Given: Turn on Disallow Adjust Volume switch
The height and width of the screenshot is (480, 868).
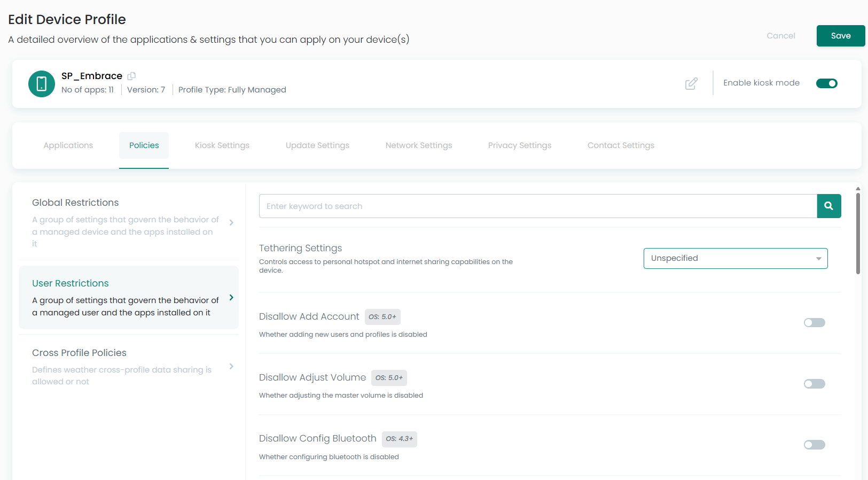Looking at the screenshot, I should 814,384.
